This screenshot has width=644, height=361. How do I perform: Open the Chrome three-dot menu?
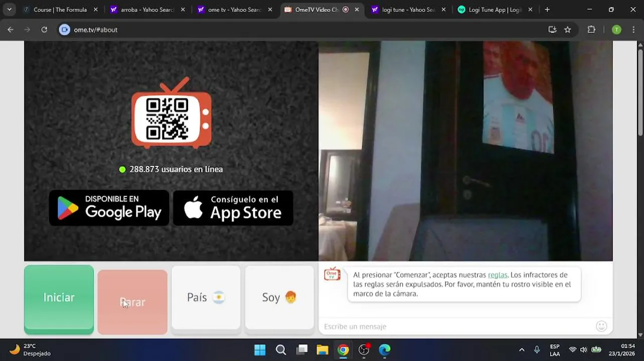pos(634,30)
